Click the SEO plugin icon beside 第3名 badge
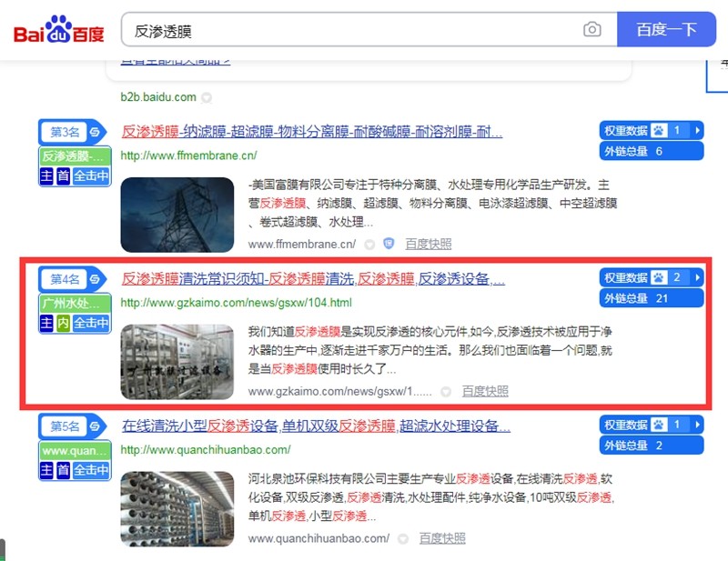The height and width of the screenshot is (561, 728). [x=94, y=133]
